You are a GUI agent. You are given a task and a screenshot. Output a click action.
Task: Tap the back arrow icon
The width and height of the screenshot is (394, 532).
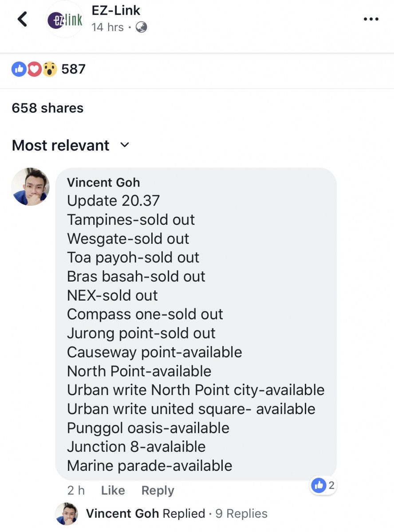point(22,19)
